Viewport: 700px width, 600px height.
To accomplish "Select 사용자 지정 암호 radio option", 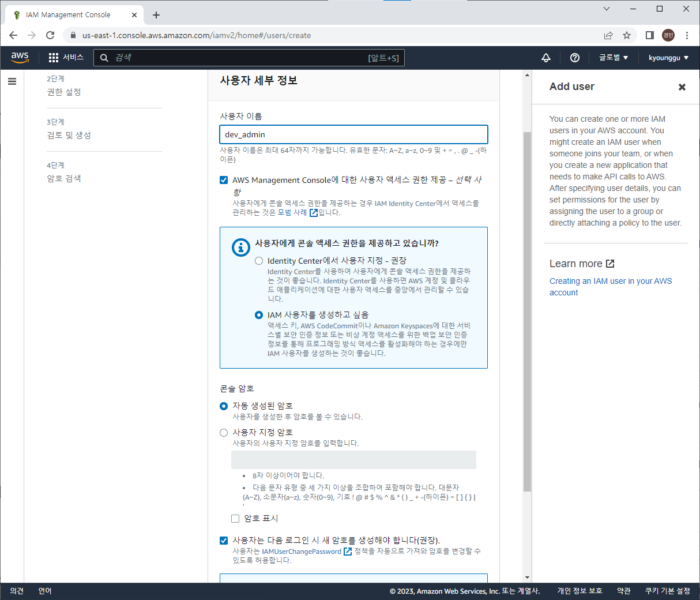I will pyautogui.click(x=224, y=433).
